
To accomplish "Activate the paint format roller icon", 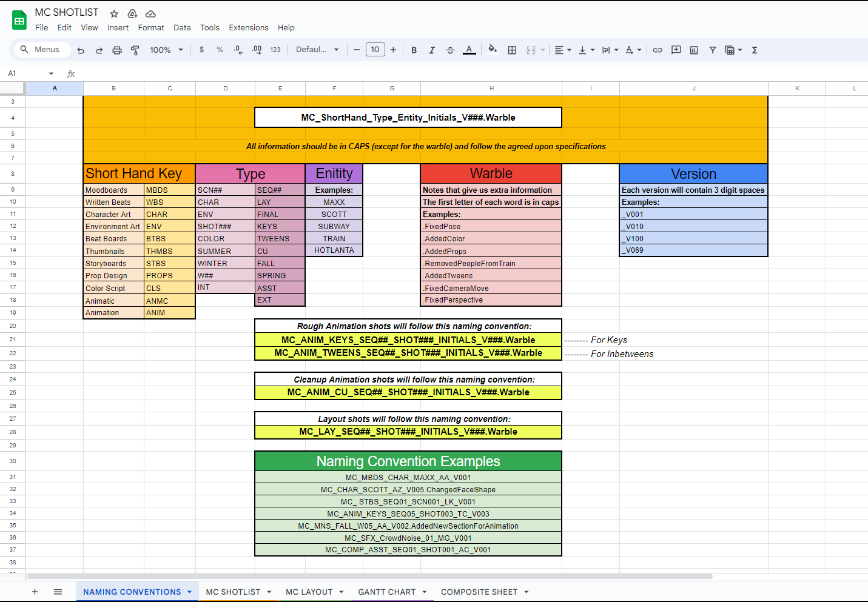I will pos(135,50).
